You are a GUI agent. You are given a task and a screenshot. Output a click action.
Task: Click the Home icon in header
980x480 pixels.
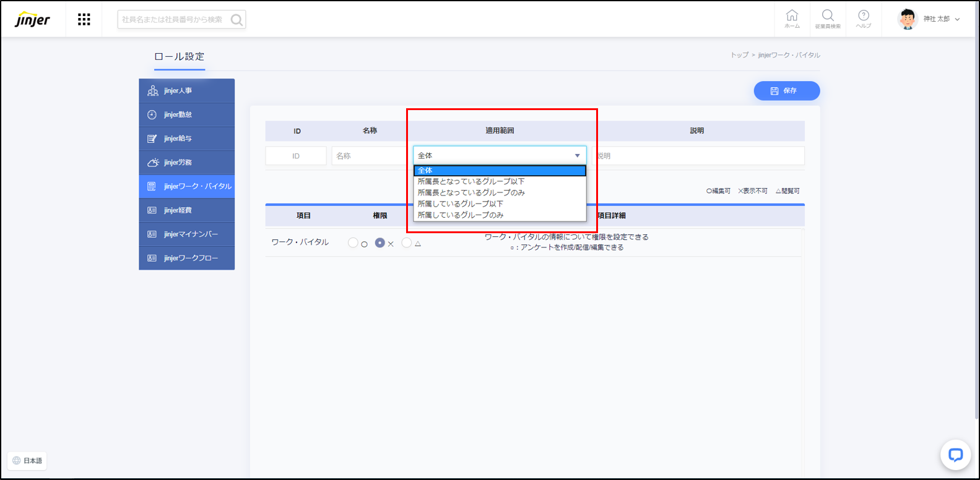point(792,18)
